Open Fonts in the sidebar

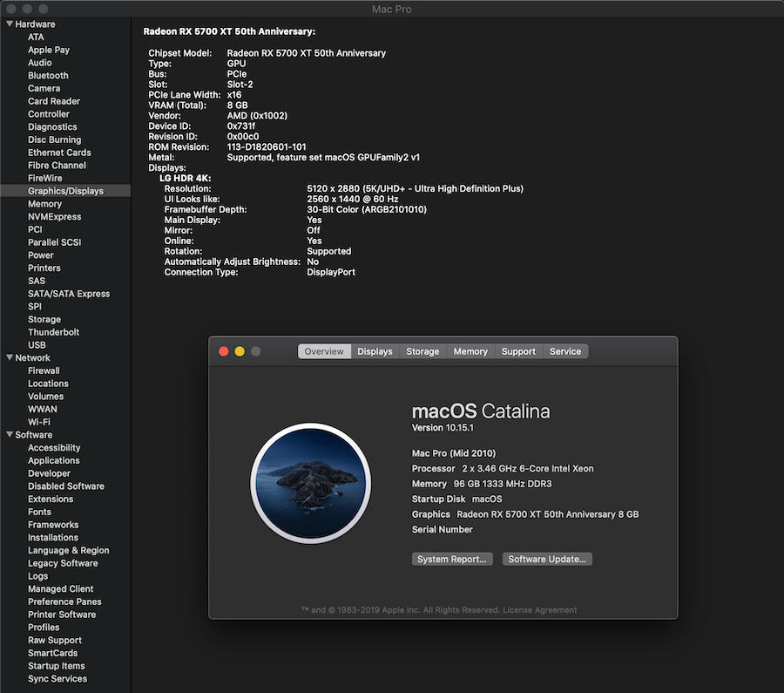[39, 512]
